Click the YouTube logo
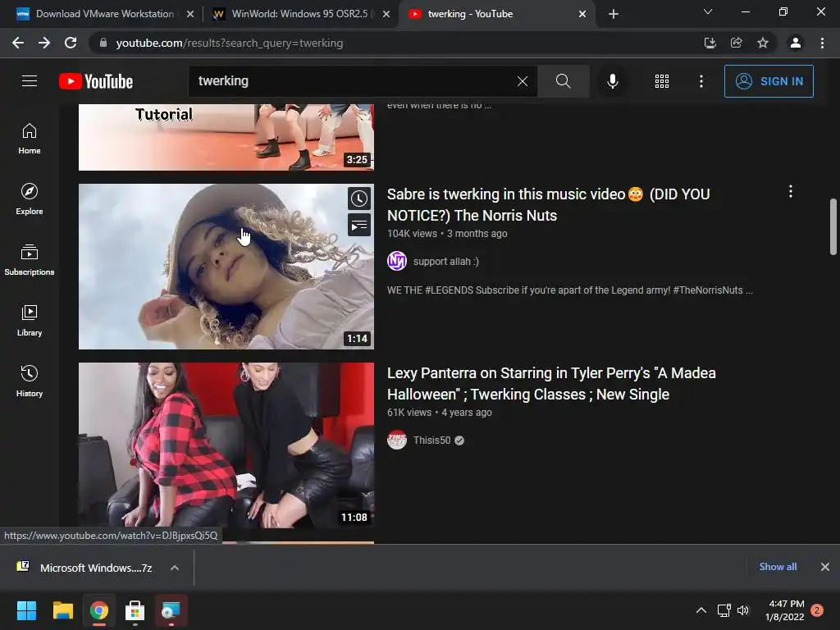Image resolution: width=840 pixels, height=630 pixels. 96,81
